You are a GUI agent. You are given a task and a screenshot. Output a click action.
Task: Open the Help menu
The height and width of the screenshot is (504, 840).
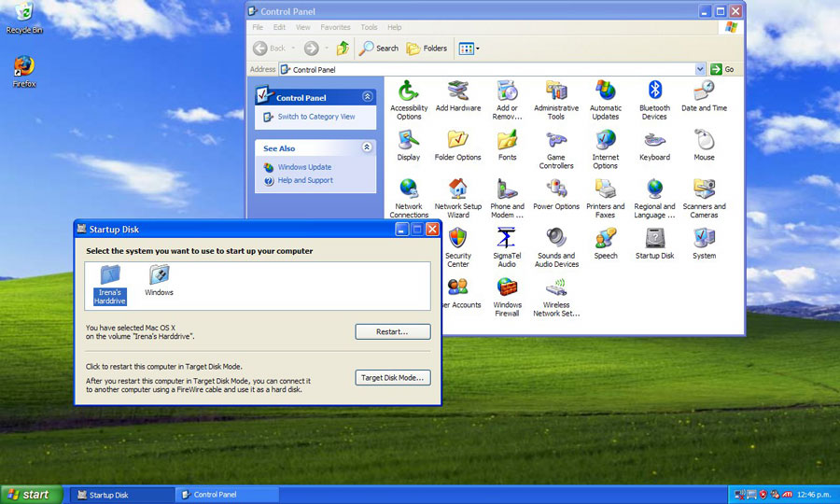point(395,27)
